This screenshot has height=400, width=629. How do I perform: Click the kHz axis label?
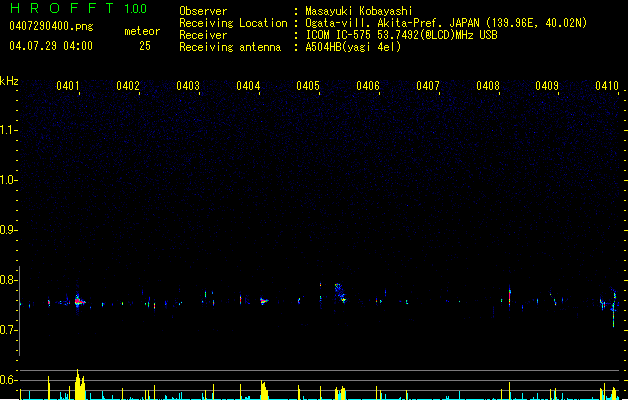pyautogui.click(x=9, y=81)
